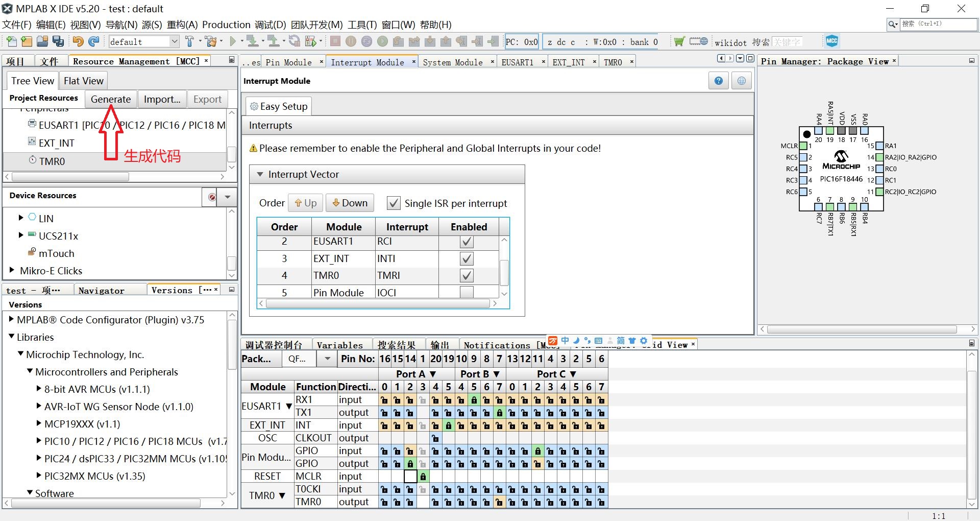Screen dimensions: 980x521
Task: Expand the LIN device resource node
Action: pos(21,218)
